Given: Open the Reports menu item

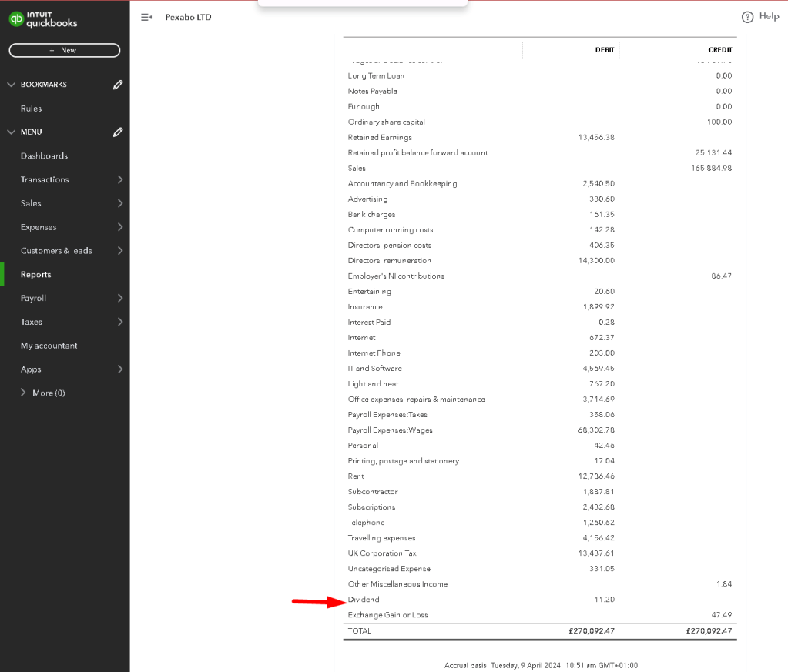Looking at the screenshot, I should [35, 274].
